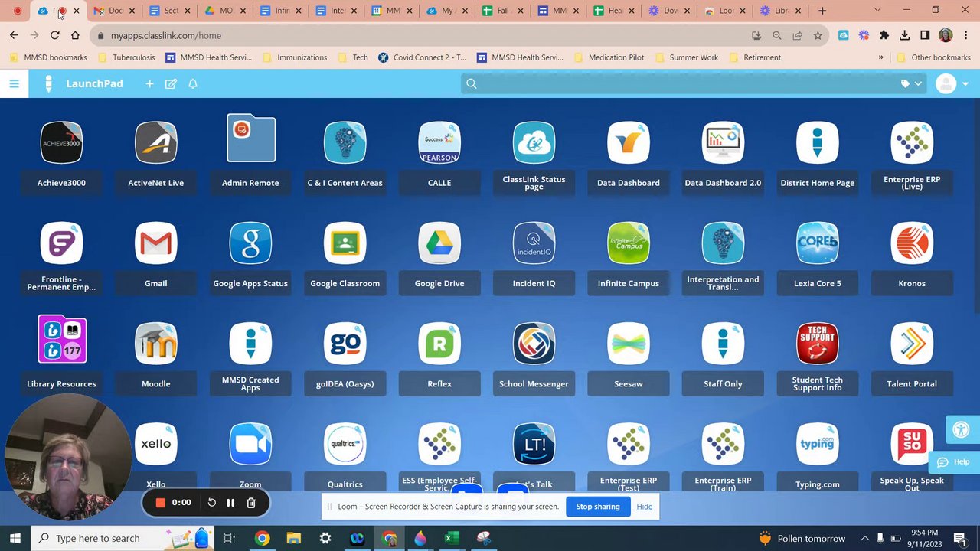Click the Stop sharing button
The height and width of the screenshot is (551, 980).
pos(598,507)
